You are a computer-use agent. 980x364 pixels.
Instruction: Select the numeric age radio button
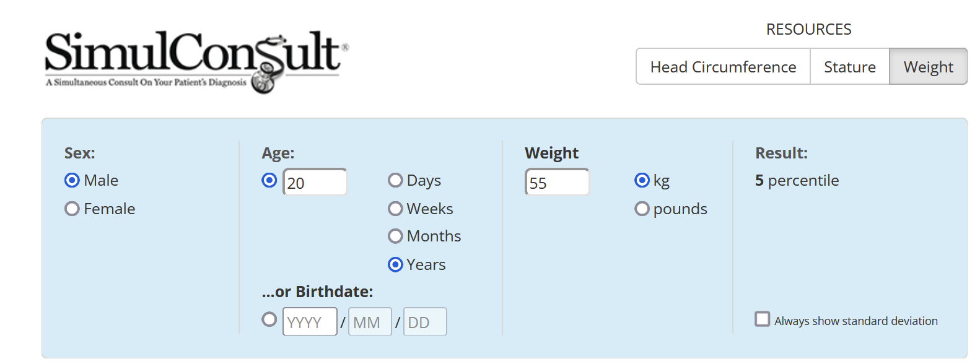(x=269, y=180)
